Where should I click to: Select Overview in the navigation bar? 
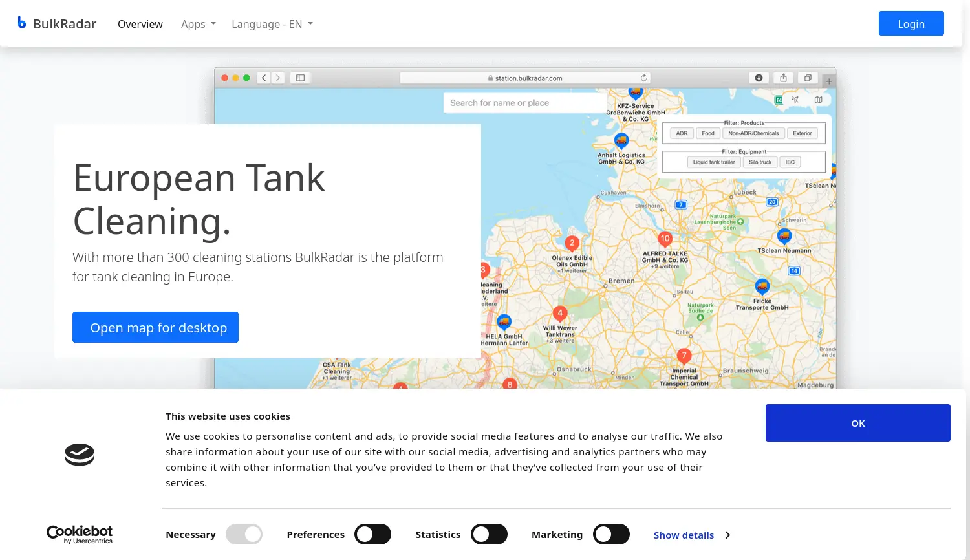point(140,24)
